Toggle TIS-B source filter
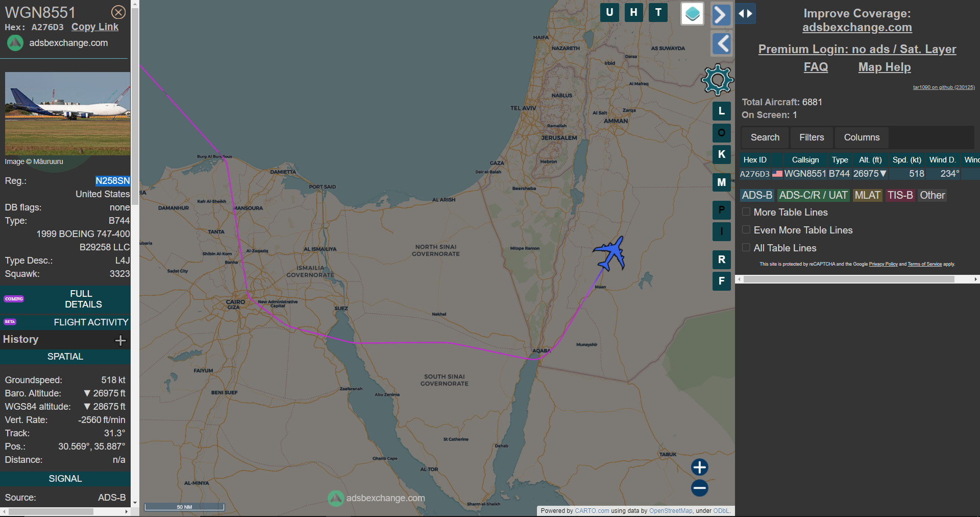980x517 pixels. (900, 195)
